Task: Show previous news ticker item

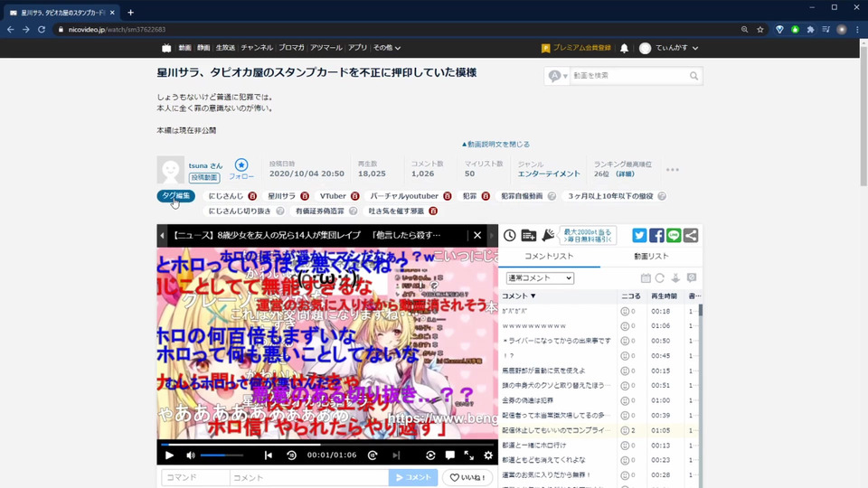Action: click(x=162, y=235)
